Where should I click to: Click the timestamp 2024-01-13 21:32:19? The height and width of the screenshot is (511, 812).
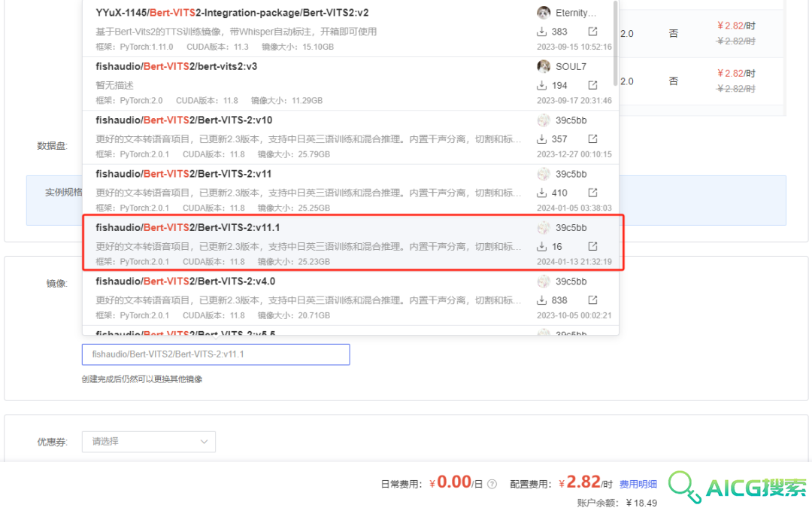[x=574, y=262]
